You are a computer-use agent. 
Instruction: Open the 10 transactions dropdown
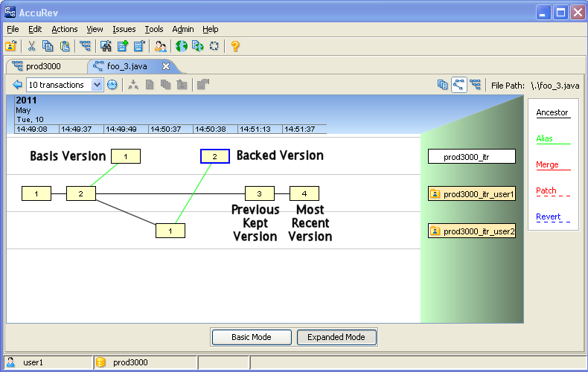tap(97, 85)
